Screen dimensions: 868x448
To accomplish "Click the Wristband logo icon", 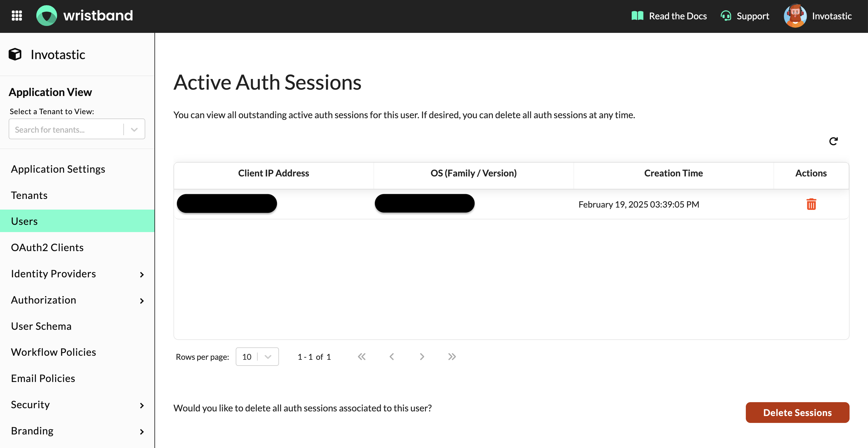I will [x=46, y=16].
